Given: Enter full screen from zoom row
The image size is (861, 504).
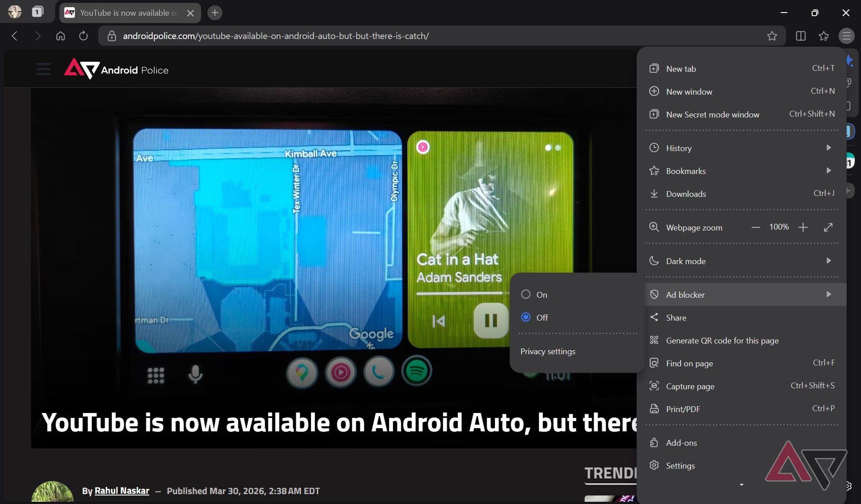Looking at the screenshot, I should tap(828, 227).
